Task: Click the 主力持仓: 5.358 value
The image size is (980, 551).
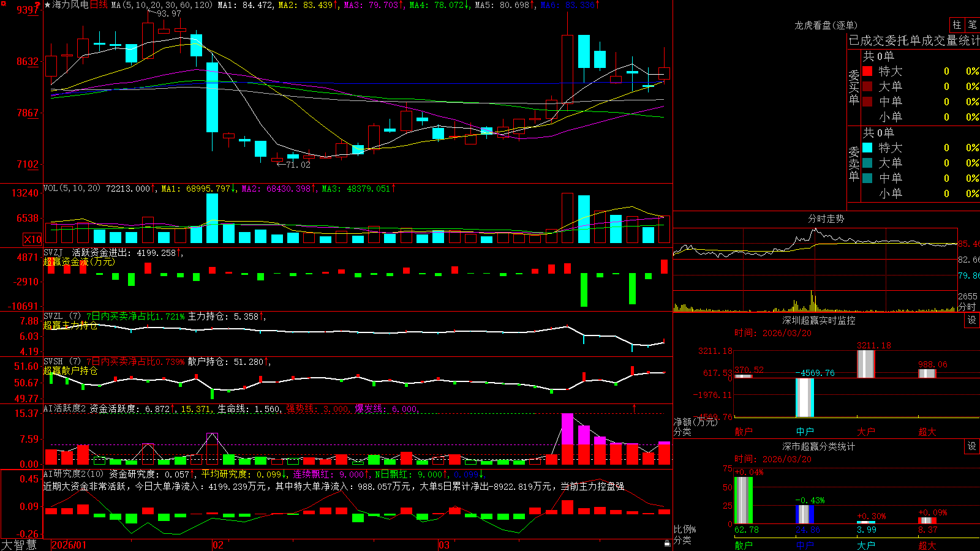Action: pyautogui.click(x=223, y=317)
